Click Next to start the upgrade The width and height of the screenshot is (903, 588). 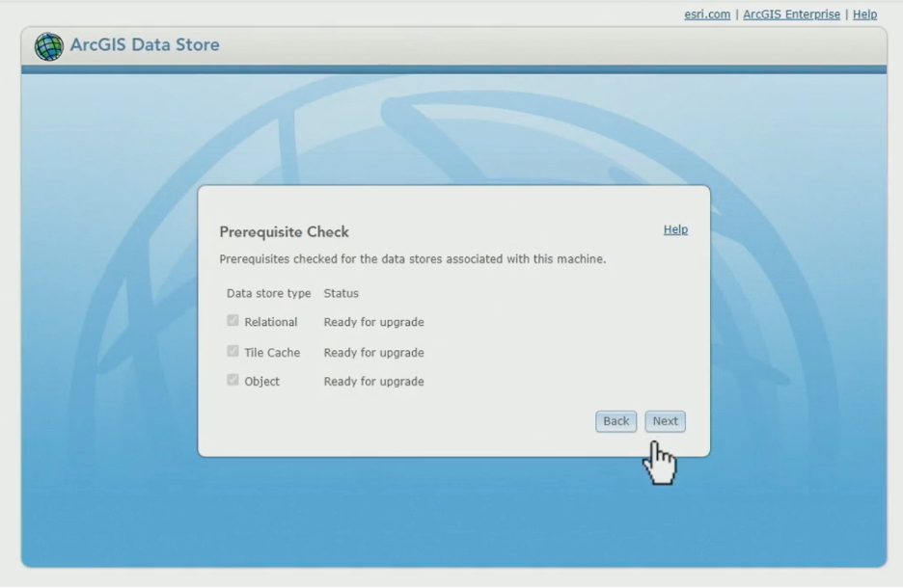click(664, 420)
